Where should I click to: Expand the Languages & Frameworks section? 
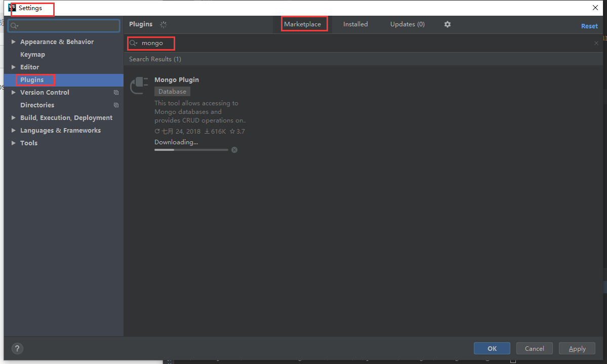tap(14, 131)
